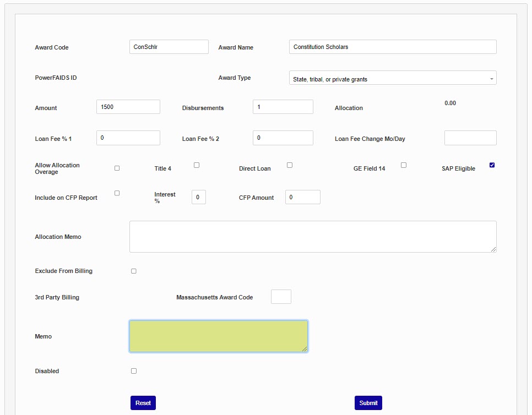Viewport: 532px width, 415px height.
Task: Uncheck the SAP Eligible checkbox
Action: pyautogui.click(x=492, y=165)
